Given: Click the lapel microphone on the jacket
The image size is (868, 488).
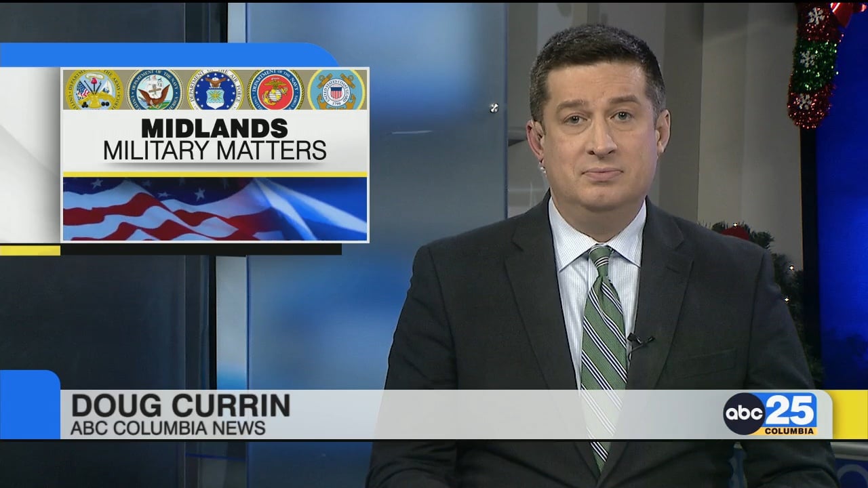Looking at the screenshot, I should (636, 339).
